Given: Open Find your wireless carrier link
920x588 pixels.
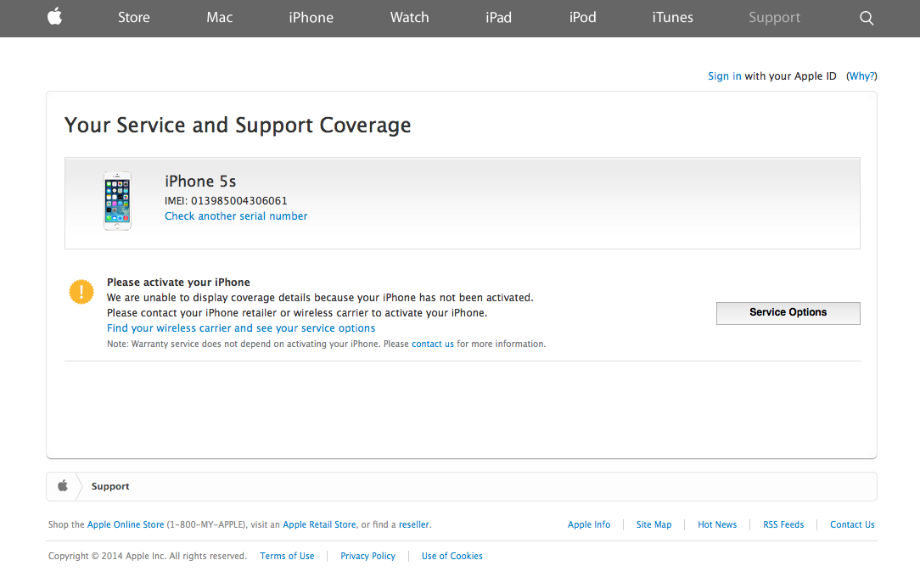Looking at the screenshot, I should 241,328.
